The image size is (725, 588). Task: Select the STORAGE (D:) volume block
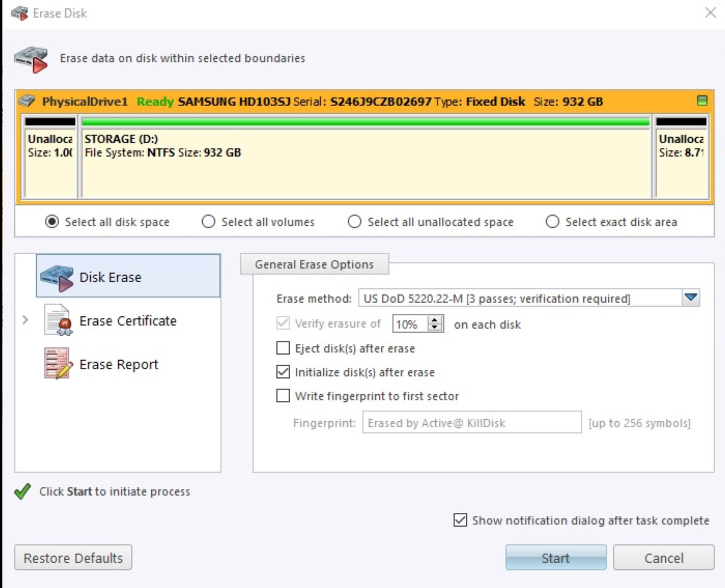(365, 162)
